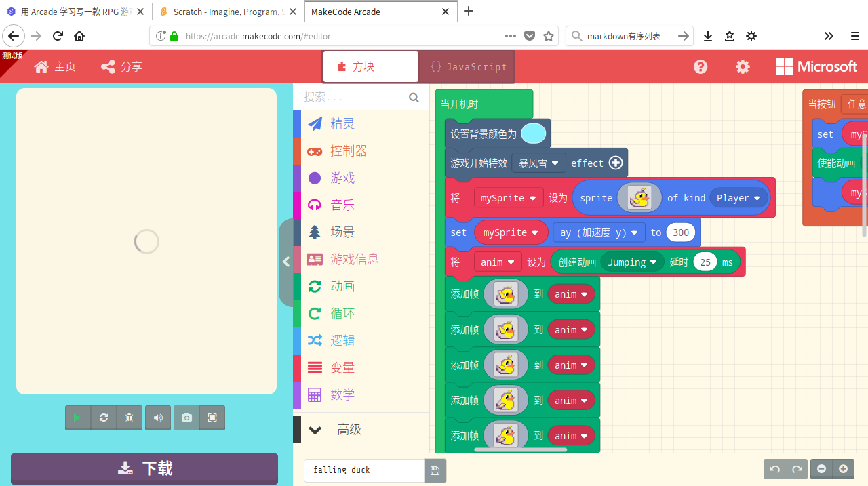Open the 控制器 controller category
Screen dimensions: 868x486
[x=361, y=150]
